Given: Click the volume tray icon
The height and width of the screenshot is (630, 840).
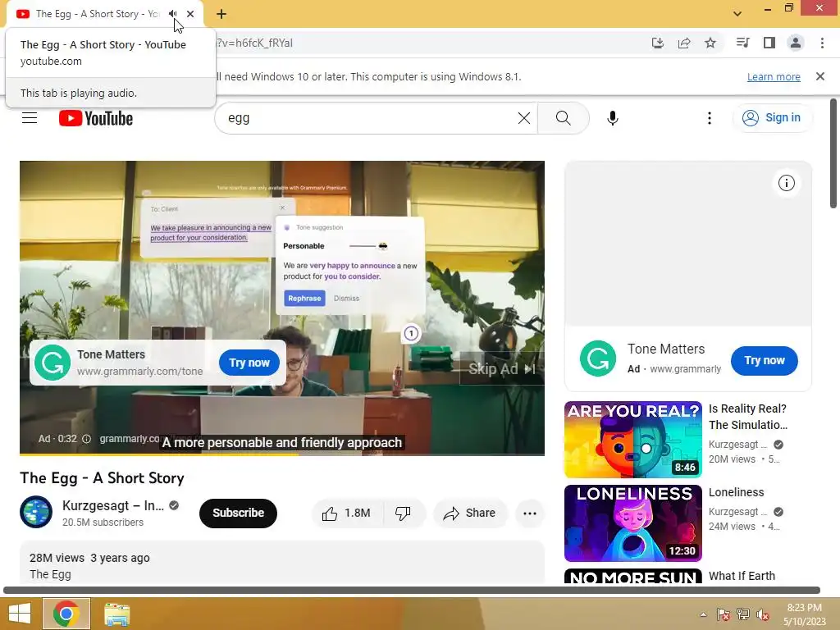Looking at the screenshot, I should click(763, 614).
